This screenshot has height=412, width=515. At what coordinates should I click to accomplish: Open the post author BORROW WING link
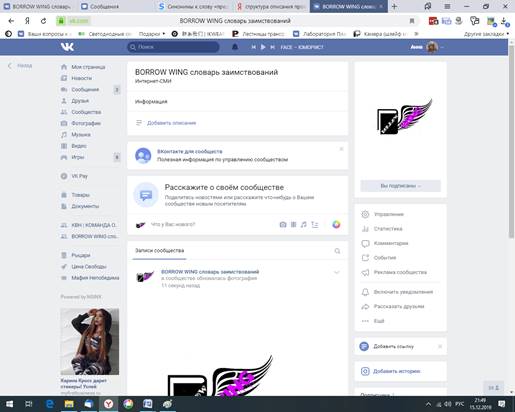click(210, 272)
